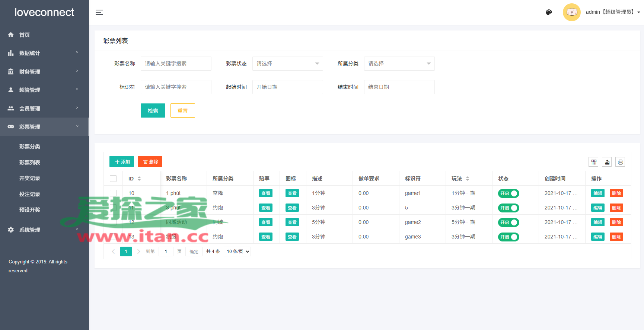Sort table by the ID column arrows
Viewport: 644px width, 330px height.
[139, 179]
